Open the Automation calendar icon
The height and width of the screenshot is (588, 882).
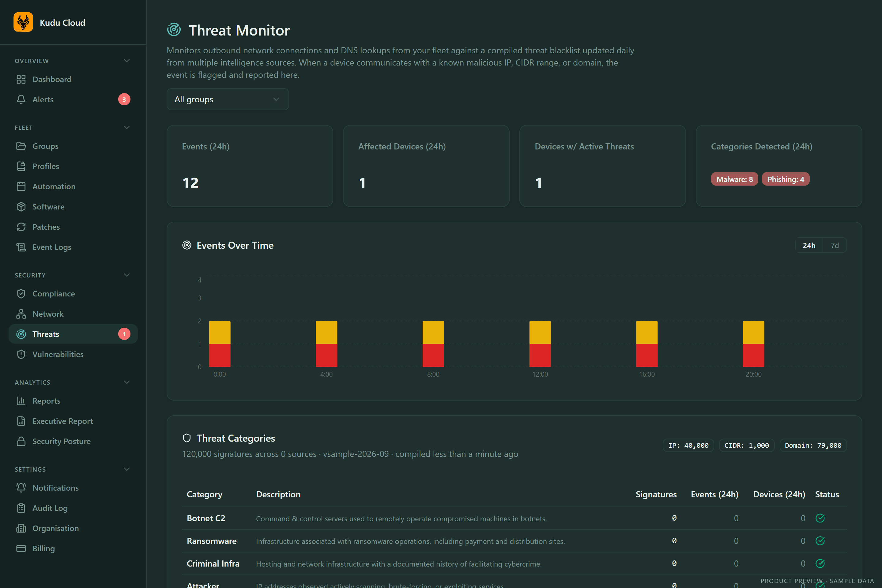coord(21,187)
